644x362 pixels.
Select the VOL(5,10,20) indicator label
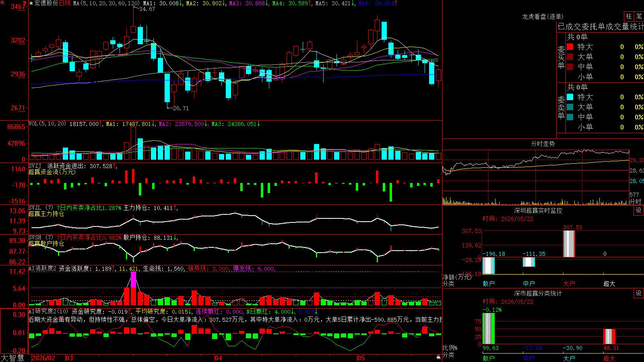[x=47, y=124]
